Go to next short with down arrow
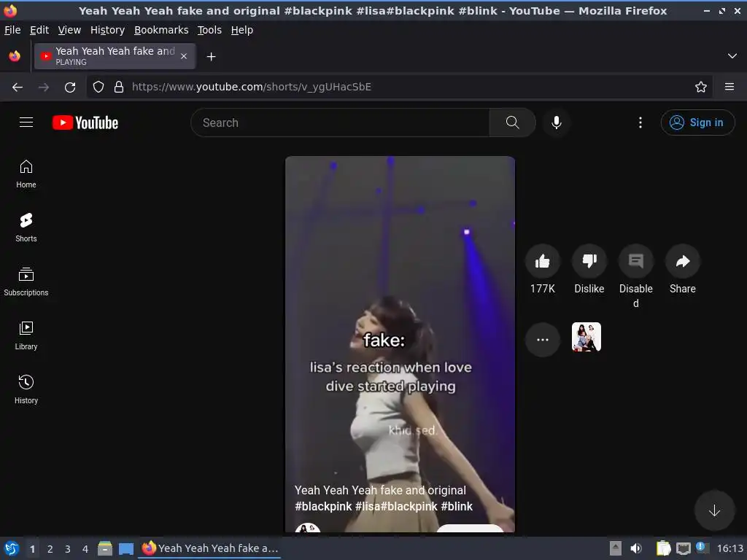 click(x=714, y=510)
